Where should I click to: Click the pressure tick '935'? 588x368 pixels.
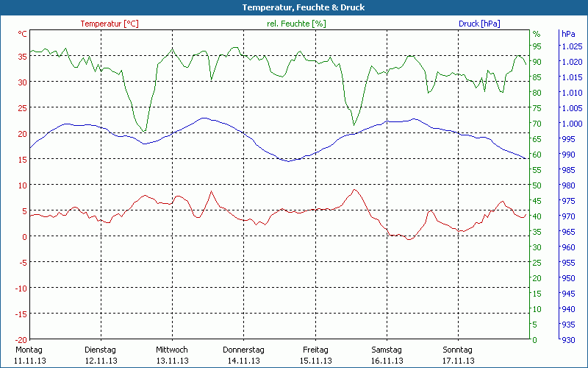point(568,325)
